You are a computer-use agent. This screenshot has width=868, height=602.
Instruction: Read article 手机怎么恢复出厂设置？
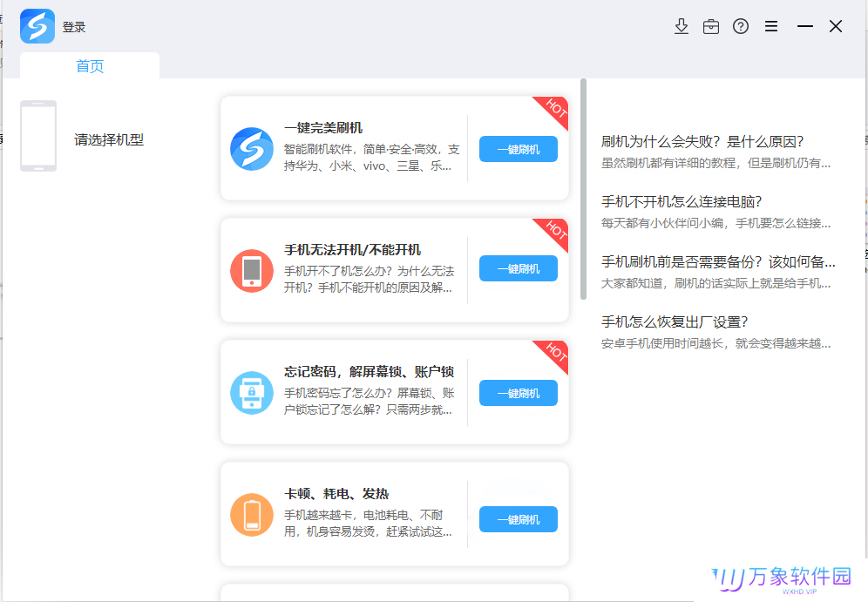[675, 322]
